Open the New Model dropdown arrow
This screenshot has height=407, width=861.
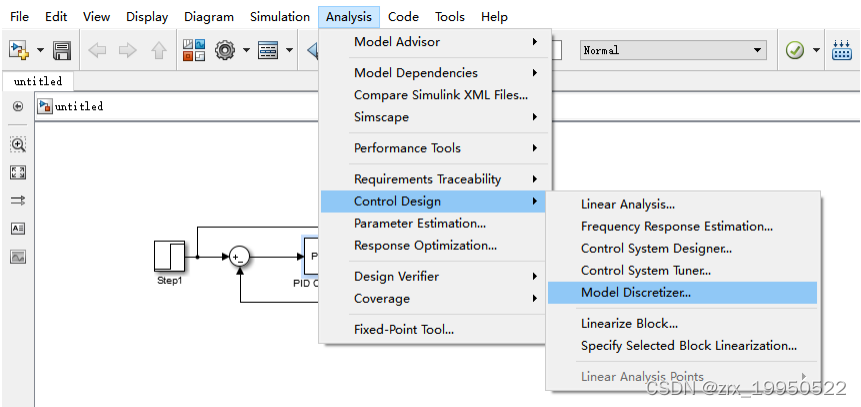click(41, 51)
